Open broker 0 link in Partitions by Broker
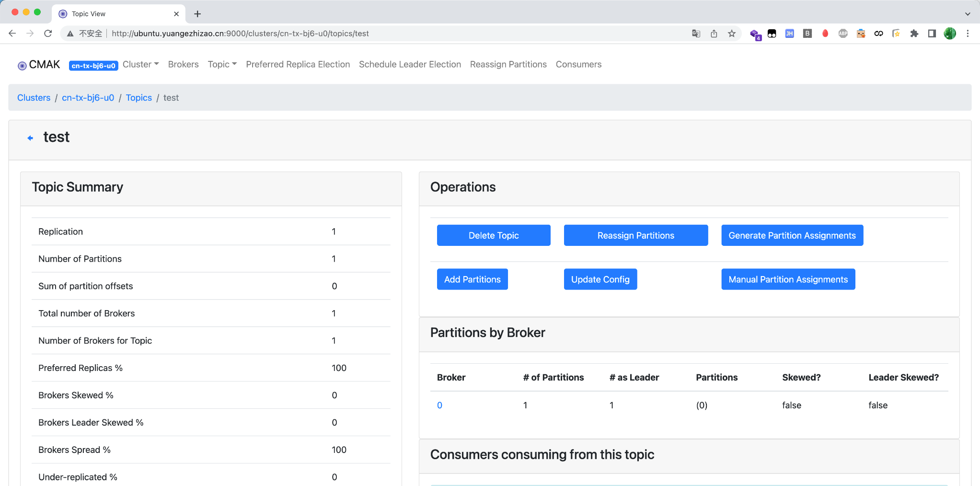This screenshot has width=980, height=486. (x=439, y=405)
